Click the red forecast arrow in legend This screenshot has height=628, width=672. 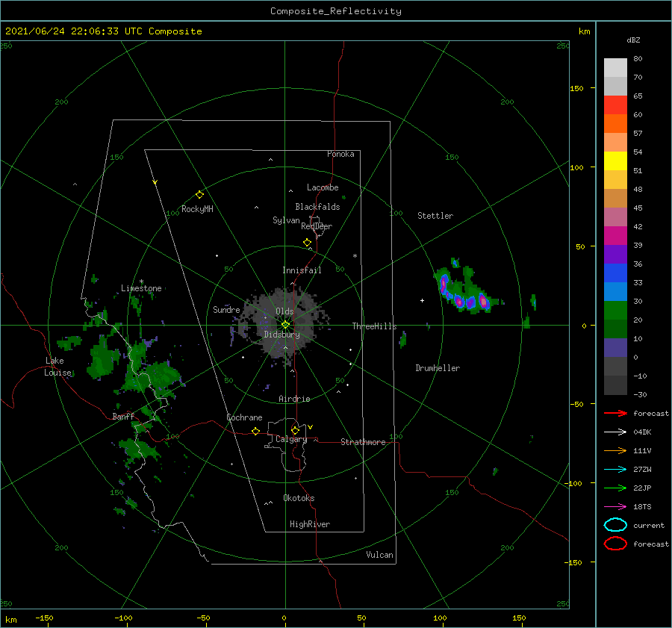(615, 413)
